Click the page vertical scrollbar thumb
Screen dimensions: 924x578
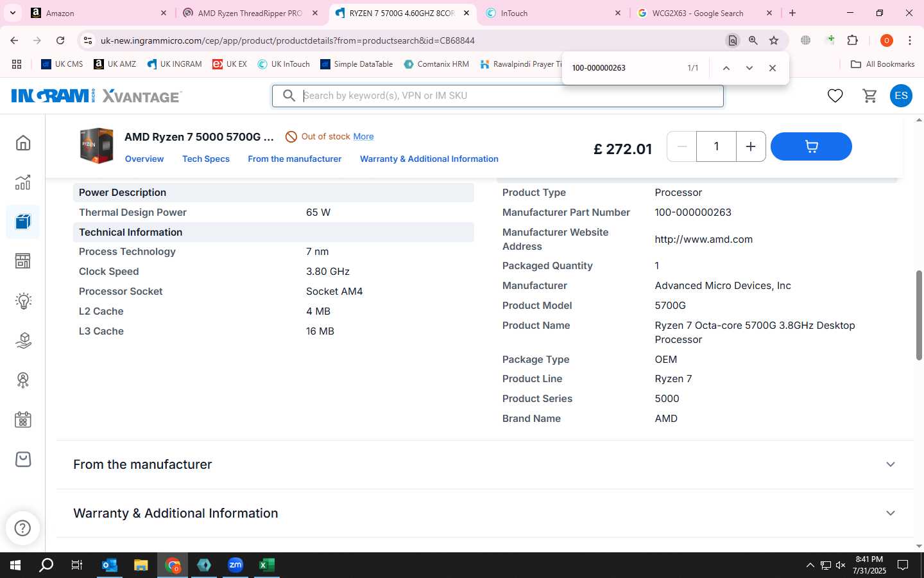[919, 315]
